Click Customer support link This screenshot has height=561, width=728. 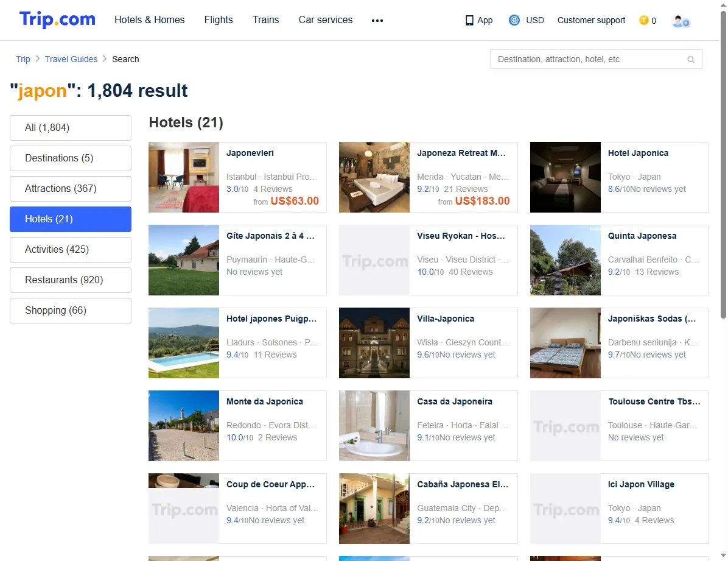point(591,21)
